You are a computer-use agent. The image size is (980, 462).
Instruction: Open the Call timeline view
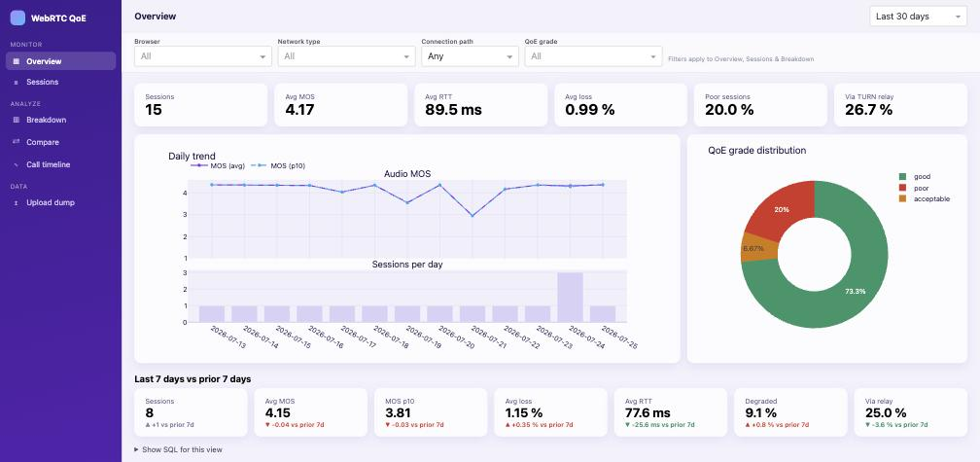(60, 165)
